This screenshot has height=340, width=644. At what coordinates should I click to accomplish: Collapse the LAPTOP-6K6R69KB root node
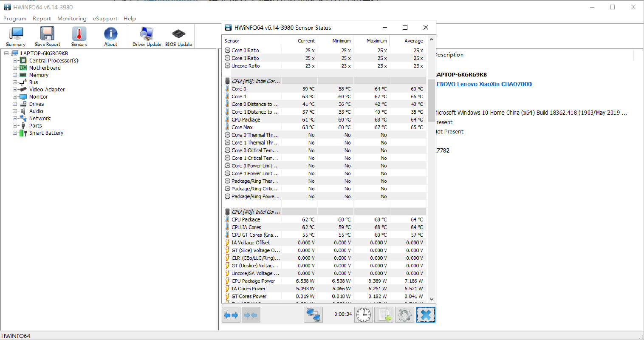click(x=6, y=54)
